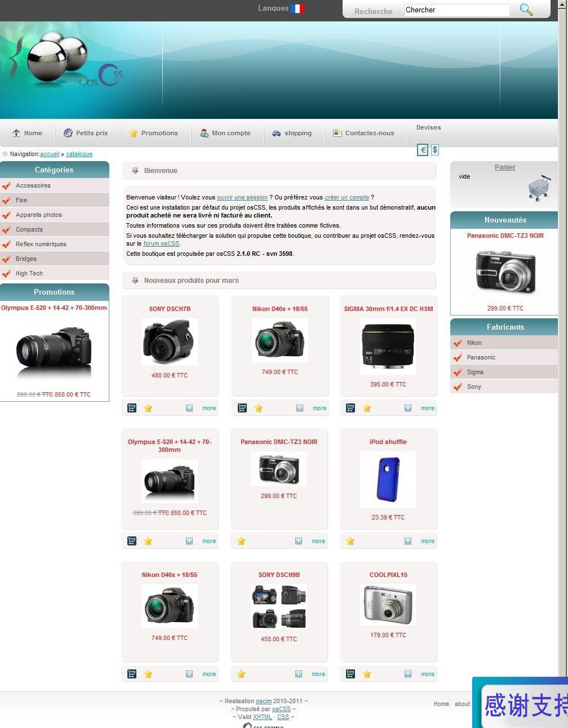Click cart icon under Olympus E-520 card
This screenshot has height=728, width=568.
[x=132, y=541]
